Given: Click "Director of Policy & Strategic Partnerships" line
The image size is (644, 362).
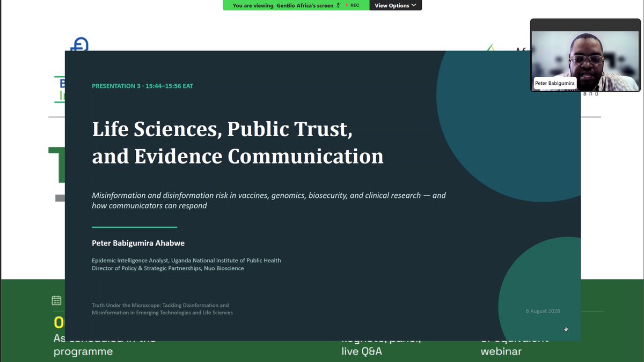Looking at the screenshot, I should click(167, 268).
